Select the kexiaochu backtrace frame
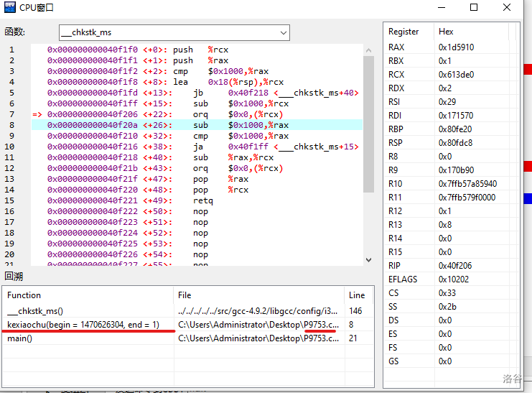The height and width of the screenshot is (393, 532). coord(83,325)
